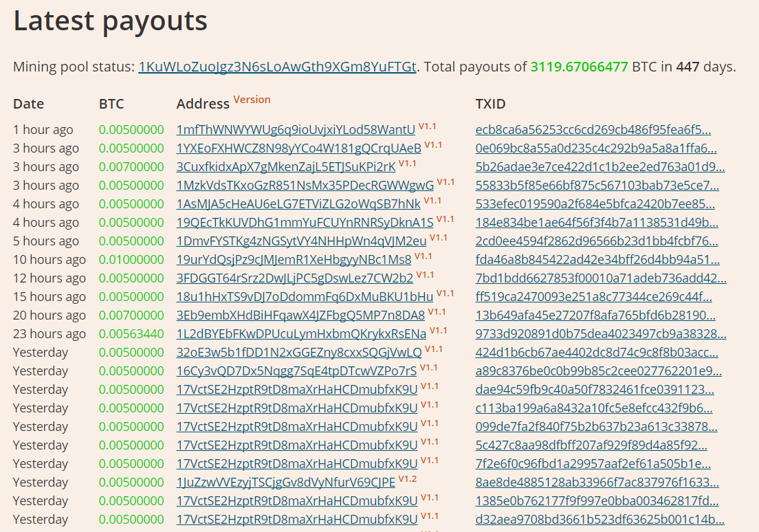This screenshot has width=759, height=532.
Task: Click the 447 days count
Action: pyautogui.click(x=687, y=67)
